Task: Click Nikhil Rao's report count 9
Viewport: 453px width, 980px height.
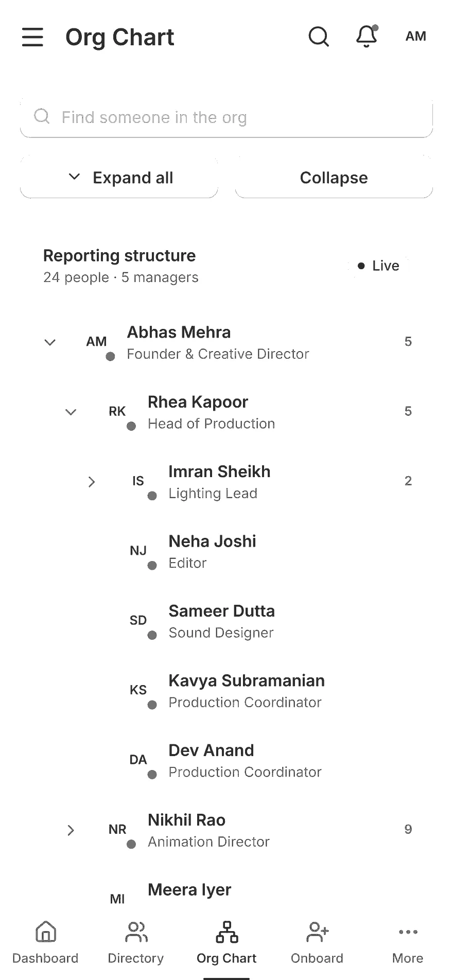Action: click(408, 829)
